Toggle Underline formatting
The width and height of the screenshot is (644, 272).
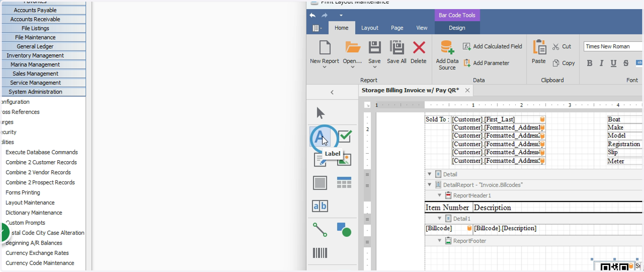613,63
